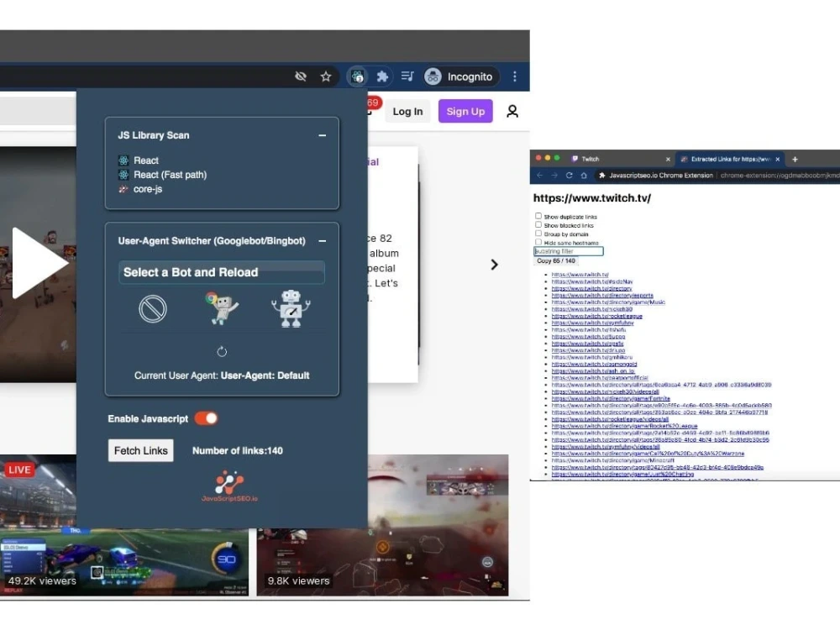Click the eye-slash tracking icon in address bar
This screenshot has height=630, width=840.
pos(301,76)
